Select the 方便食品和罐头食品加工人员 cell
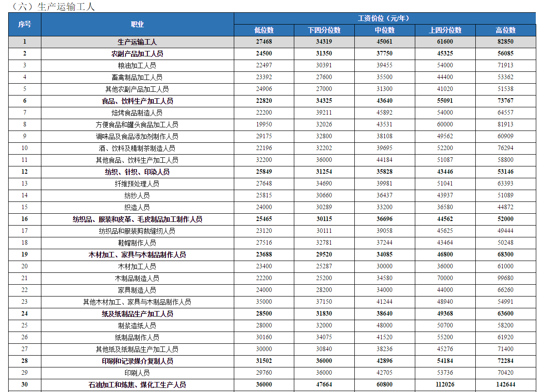Screen dimensions: 544x392 point(137,125)
